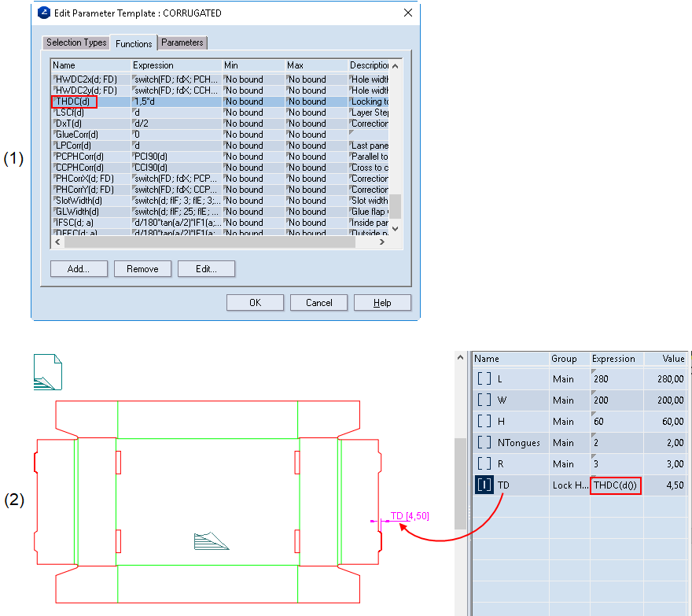Select the THDC(d) function row
The height and width of the screenshot is (616, 692).
pos(74,101)
